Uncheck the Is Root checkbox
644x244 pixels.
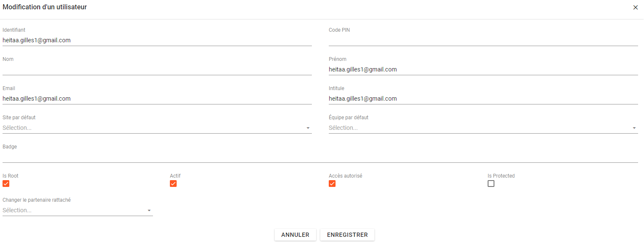(6, 184)
